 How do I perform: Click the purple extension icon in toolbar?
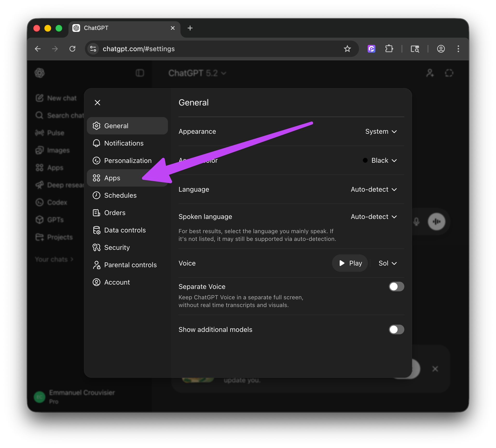pos(371,49)
